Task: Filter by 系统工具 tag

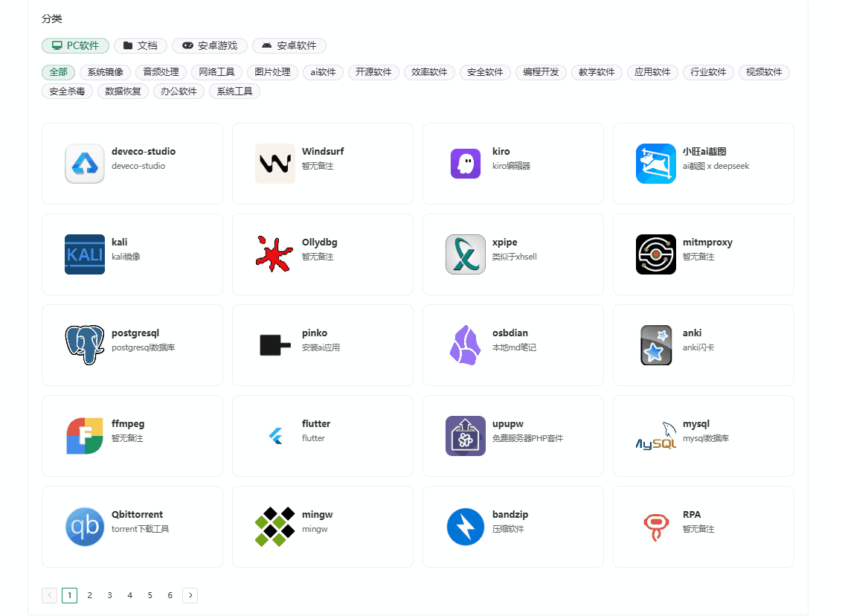Action: click(x=234, y=92)
